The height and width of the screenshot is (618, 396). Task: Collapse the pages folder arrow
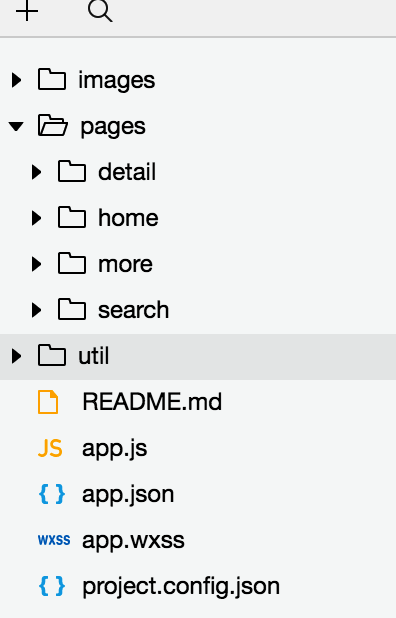(16, 126)
